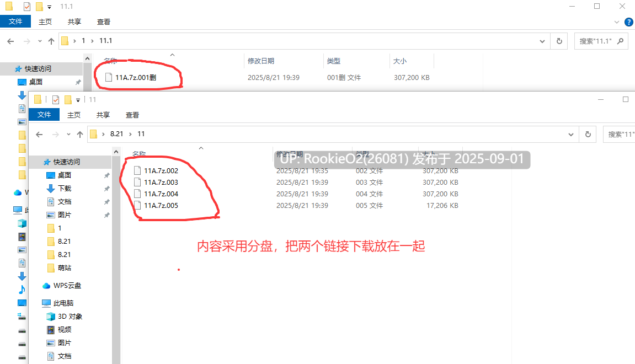
Task: Click back arrow in the 11.1 window
Action: 10,41
